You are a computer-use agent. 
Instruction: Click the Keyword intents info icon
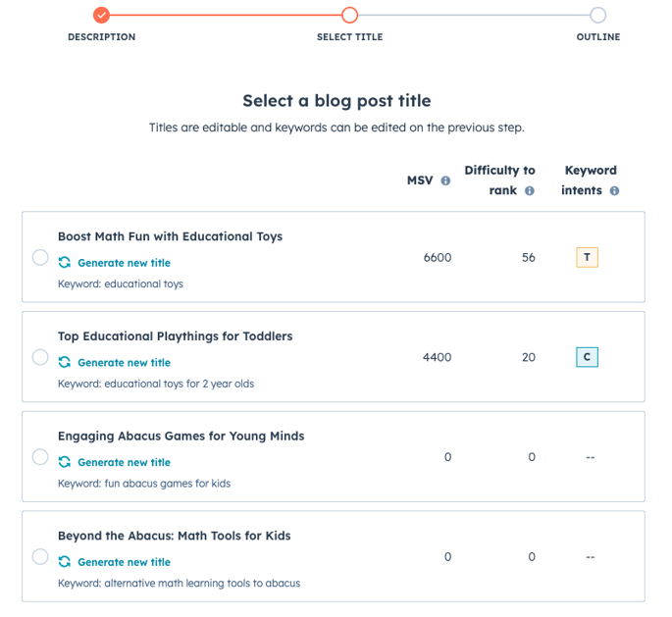pyautogui.click(x=614, y=190)
